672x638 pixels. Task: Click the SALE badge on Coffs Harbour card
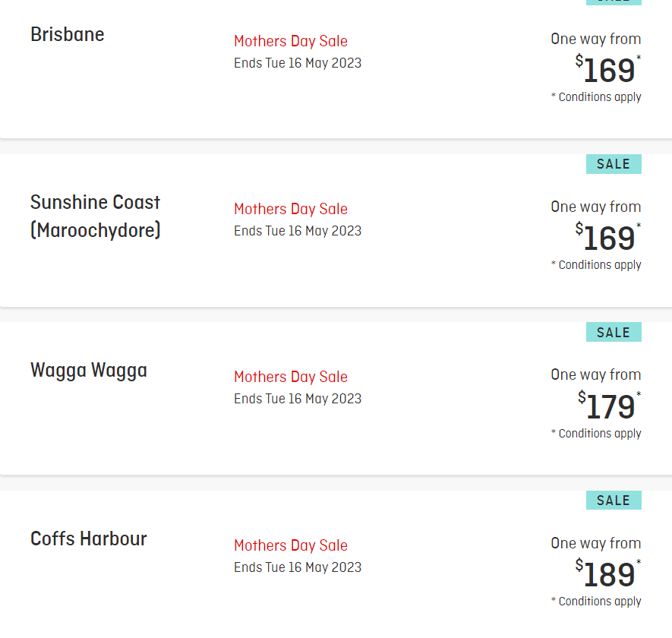tap(614, 501)
